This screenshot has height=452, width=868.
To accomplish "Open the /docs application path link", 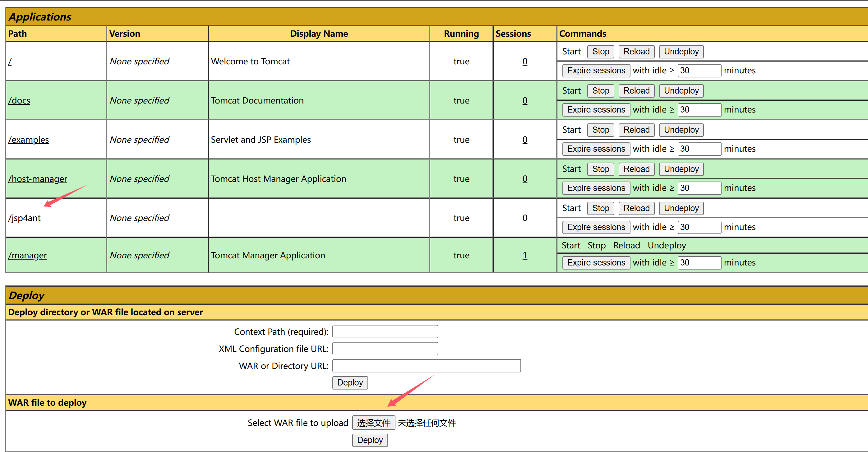I will pos(19,100).
